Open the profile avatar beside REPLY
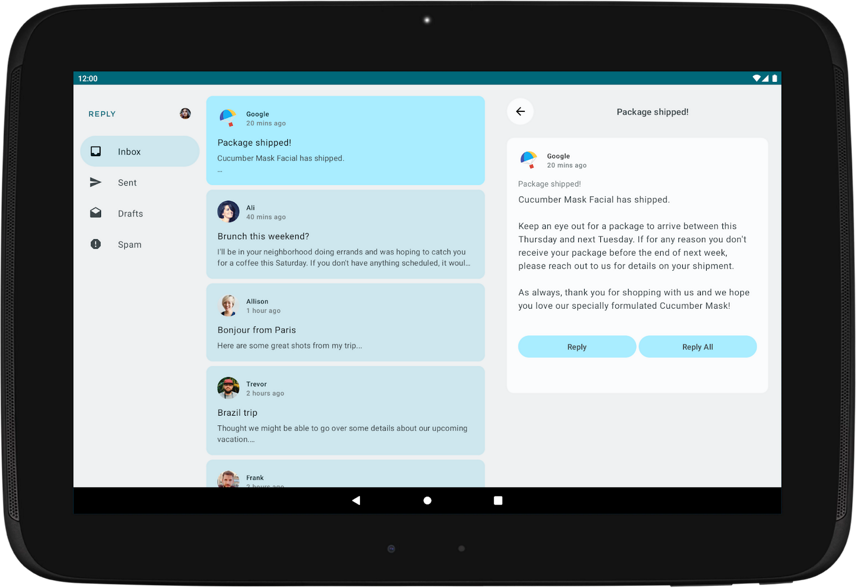856x588 pixels. pyautogui.click(x=185, y=114)
